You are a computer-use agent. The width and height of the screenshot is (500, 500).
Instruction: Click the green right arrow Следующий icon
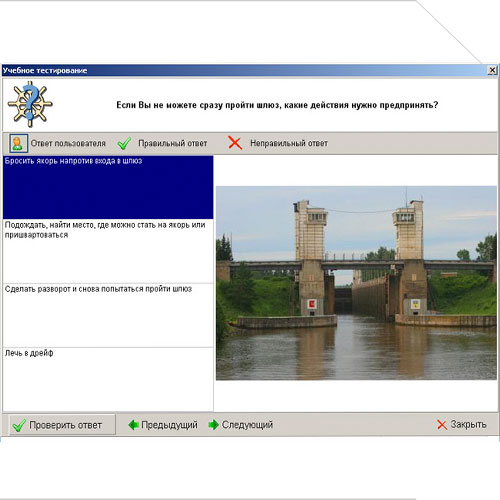[x=214, y=425]
